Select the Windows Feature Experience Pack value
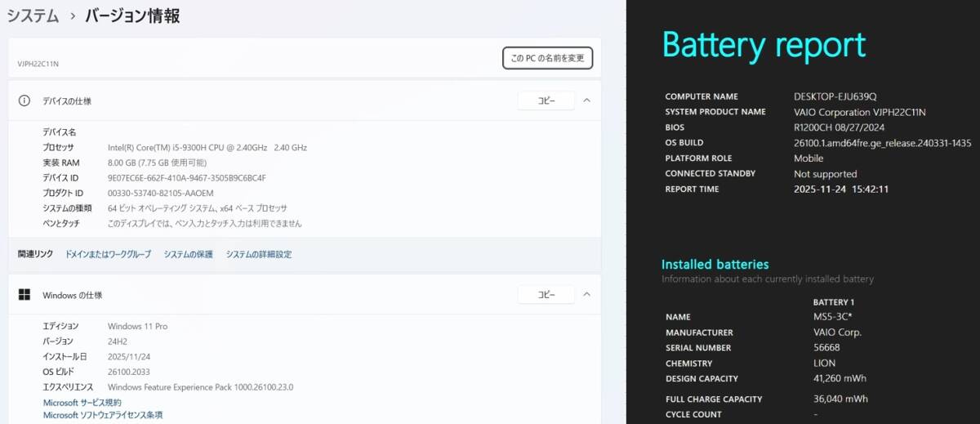This screenshot has width=980, height=424. pos(201,387)
